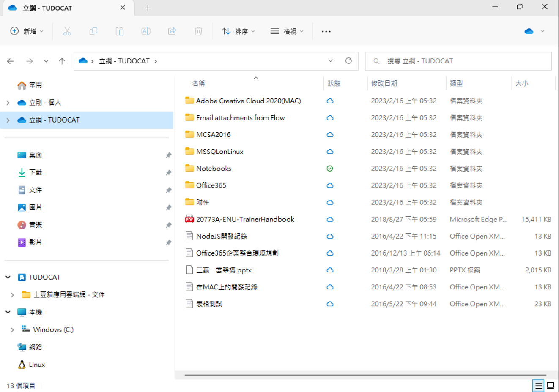Open the 排序 sort dropdown
The image size is (559, 392).
238,31
